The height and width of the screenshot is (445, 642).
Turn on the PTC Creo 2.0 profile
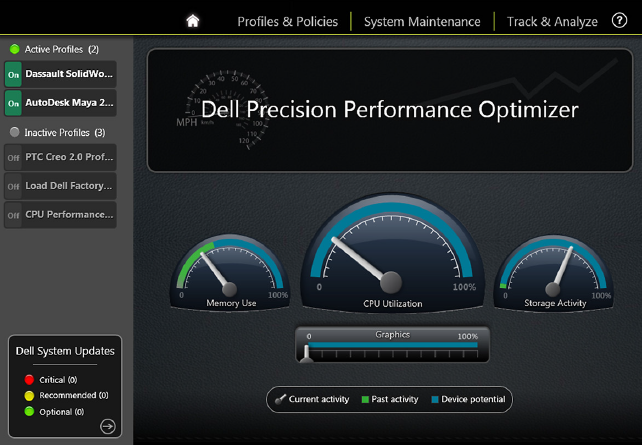coord(14,158)
